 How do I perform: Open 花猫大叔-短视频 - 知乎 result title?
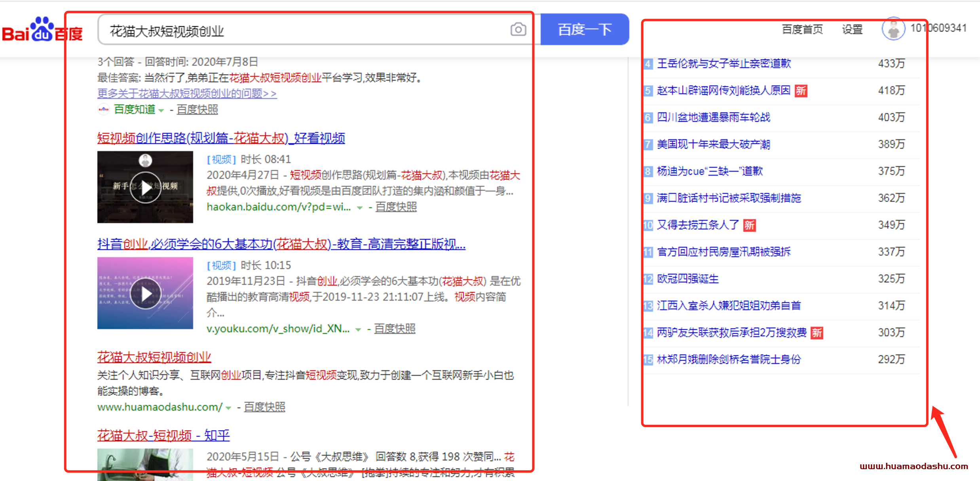163,436
